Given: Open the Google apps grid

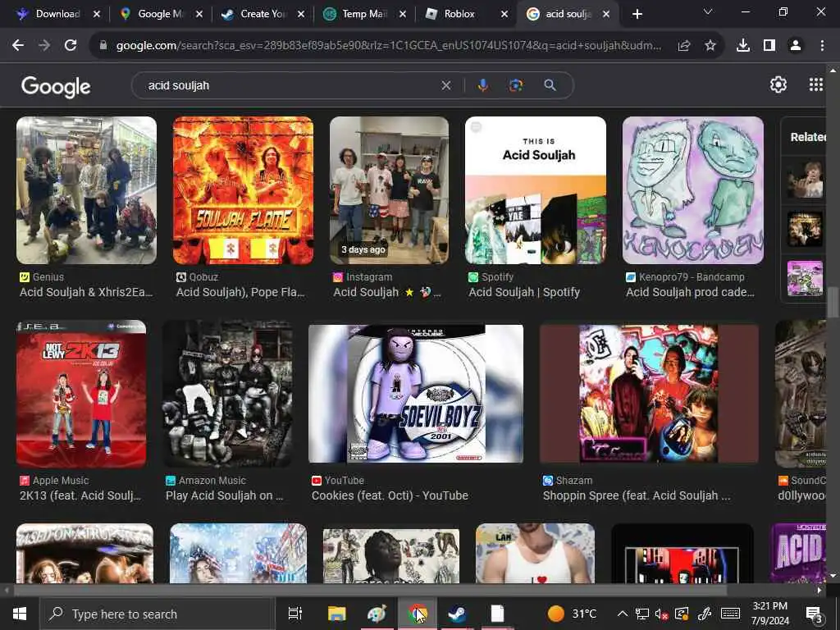Looking at the screenshot, I should (x=815, y=84).
